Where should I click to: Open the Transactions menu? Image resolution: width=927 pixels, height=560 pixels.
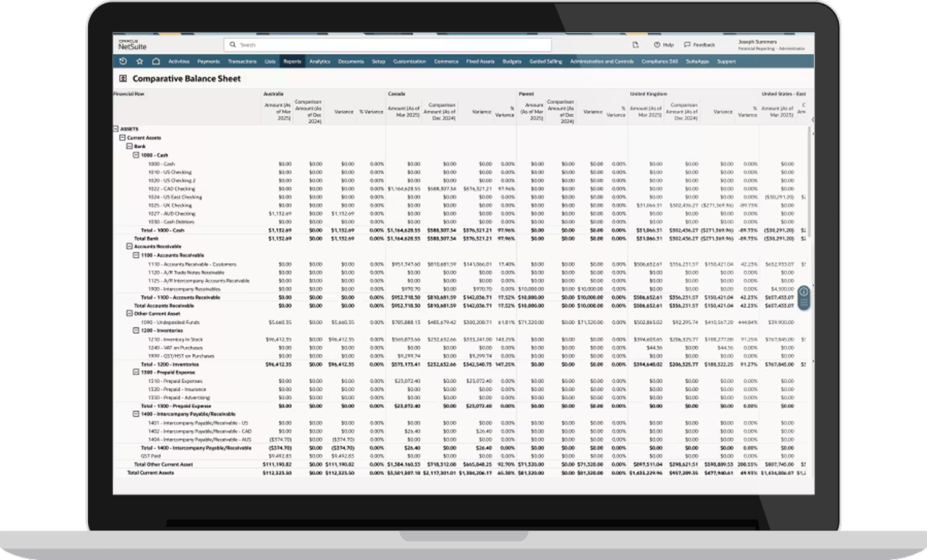point(242,61)
